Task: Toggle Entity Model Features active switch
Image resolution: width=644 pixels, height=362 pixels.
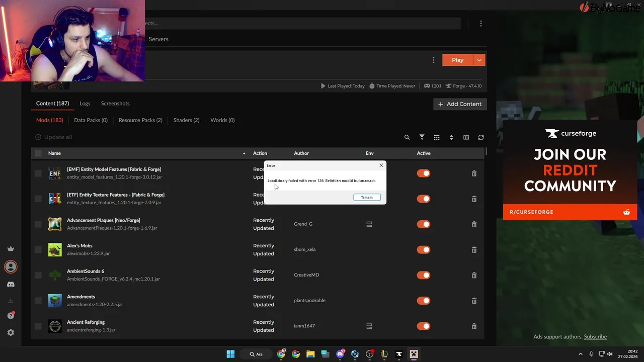Action: pyautogui.click(x=424, y=173)
